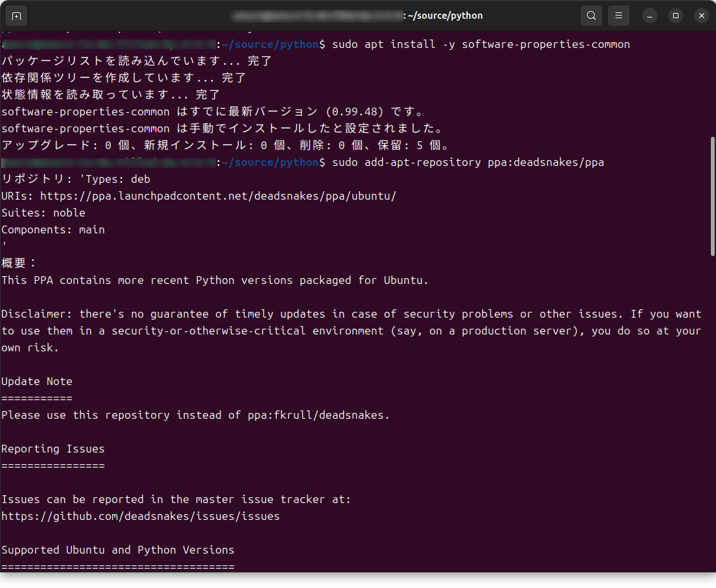Click the apt install software-properties-common command
Viewport: 716px width, 588px height.
tap(481, 44)
